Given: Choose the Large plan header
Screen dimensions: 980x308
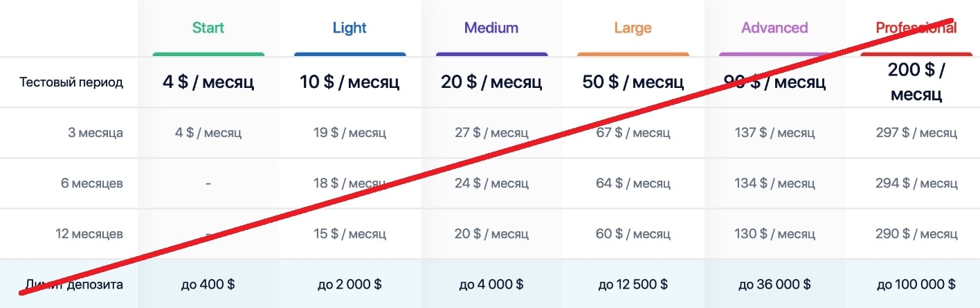Looking at the screenshot, I should (x=633, y=28).
